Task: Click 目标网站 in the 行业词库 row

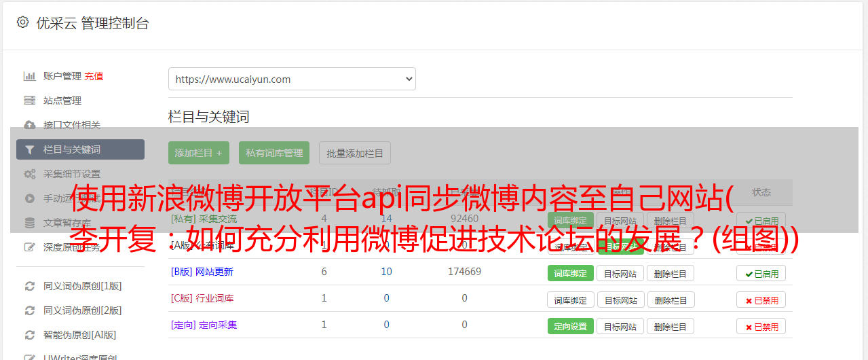Action: (x=620, y=300)
